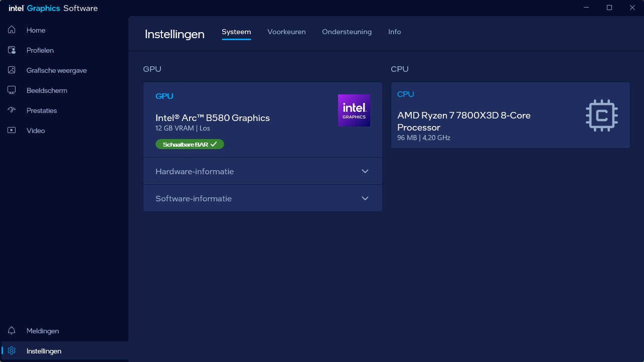Select the Grafische weergave sidebar icon

coord(12,70)
